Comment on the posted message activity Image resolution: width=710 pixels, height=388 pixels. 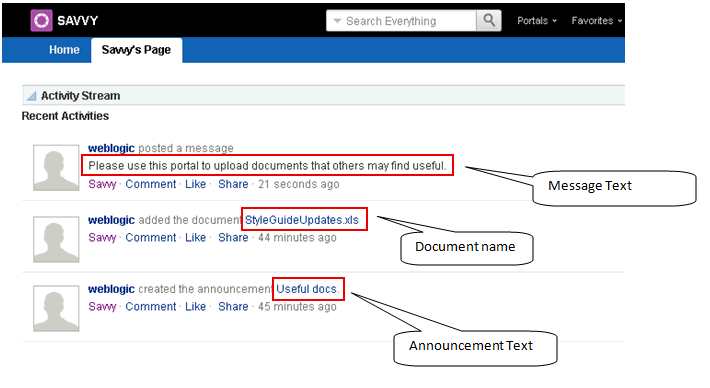point(151,184)
